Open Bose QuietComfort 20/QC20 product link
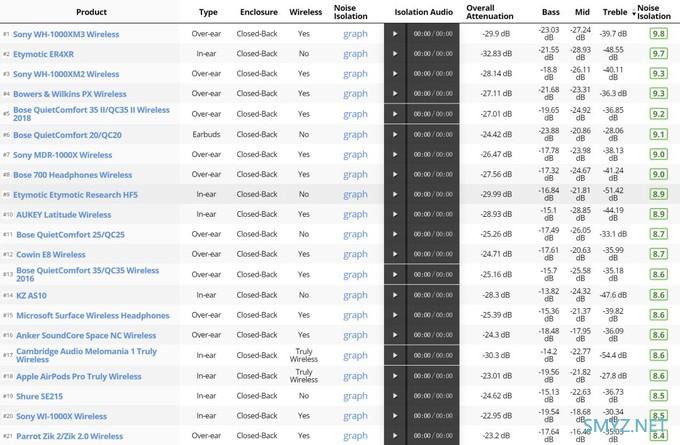The width and height of the screenshot is (680, 445). pyautogui.click(x=67, y=135)
